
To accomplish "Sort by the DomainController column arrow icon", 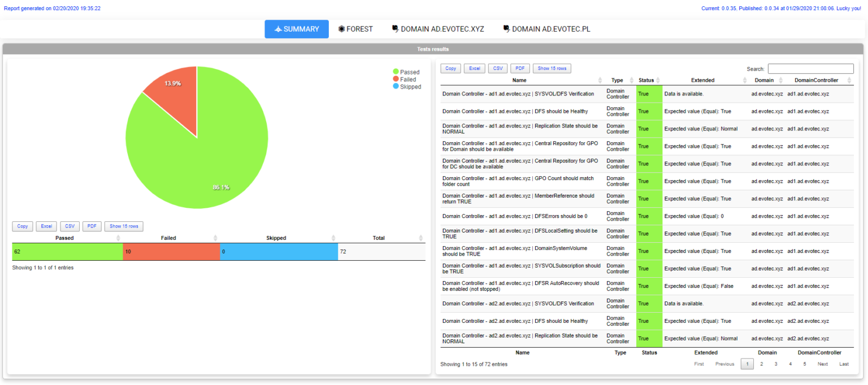I will (849, 80).
